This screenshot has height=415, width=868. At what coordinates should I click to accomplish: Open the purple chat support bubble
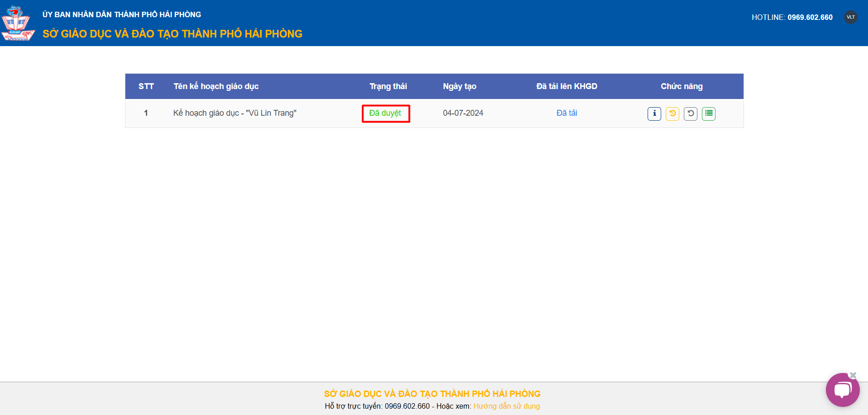pyautogui.click(x=842, y=390)
